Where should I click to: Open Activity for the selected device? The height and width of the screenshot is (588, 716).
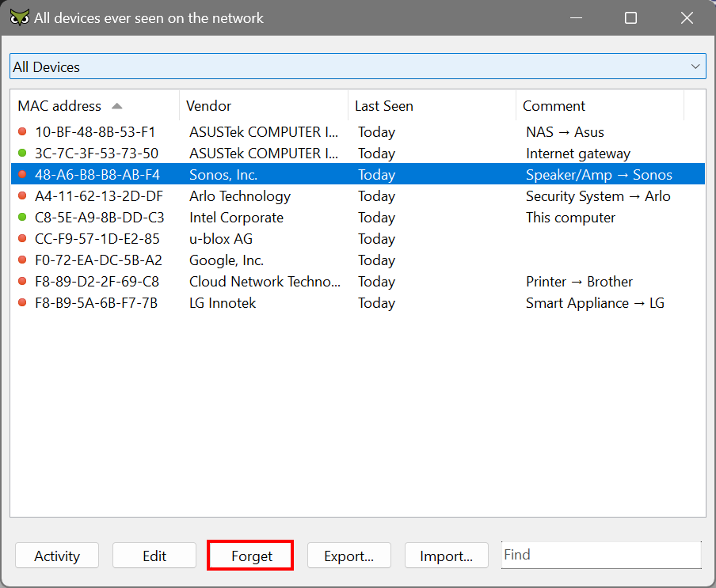point(57,556)
